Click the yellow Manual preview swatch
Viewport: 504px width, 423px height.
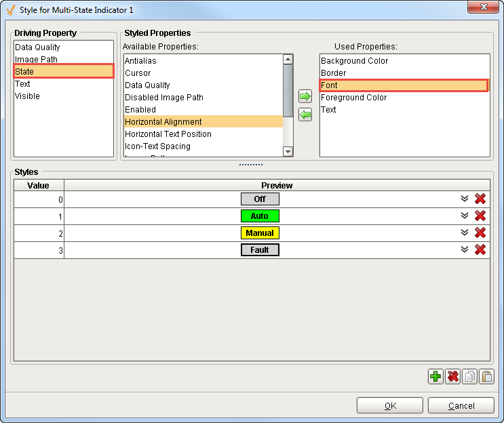click(x=260, y=233)
